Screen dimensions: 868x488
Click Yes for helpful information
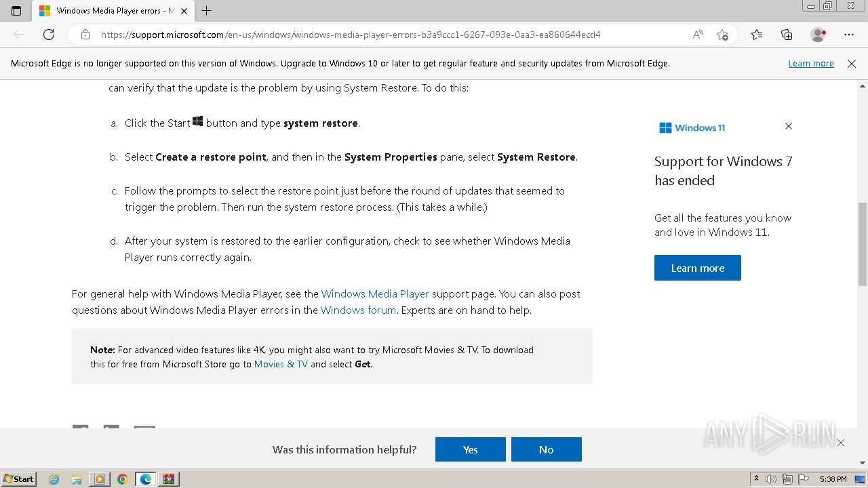click(470, 449)
